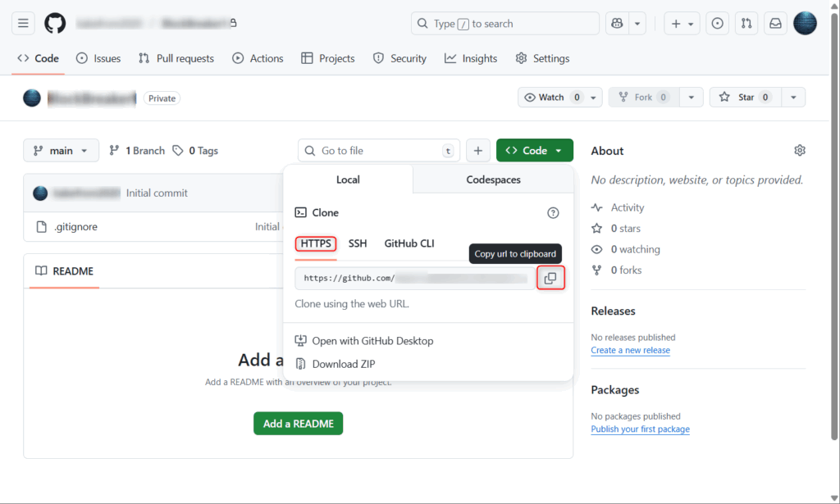
Task: Copy clone URL to clipboard
Action: point(550,279)
